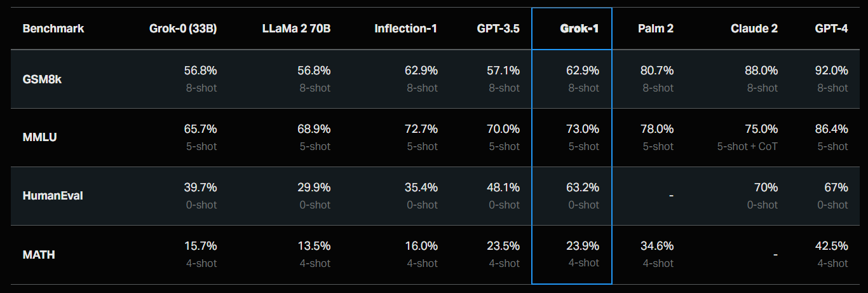
Task: Click the Grok-0 (33B) header
Action: point(183,29)
